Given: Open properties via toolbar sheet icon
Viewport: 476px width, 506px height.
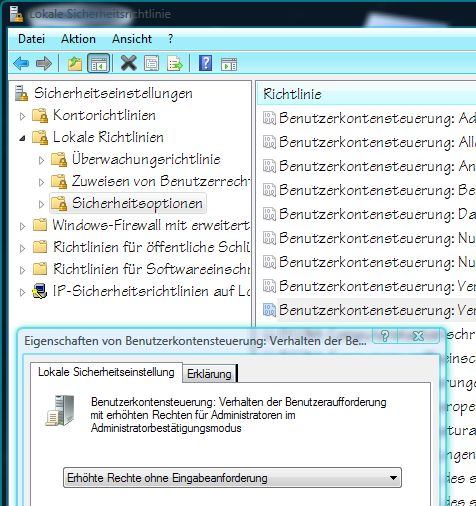Looking at the screenshot, I should coord(151,63).
